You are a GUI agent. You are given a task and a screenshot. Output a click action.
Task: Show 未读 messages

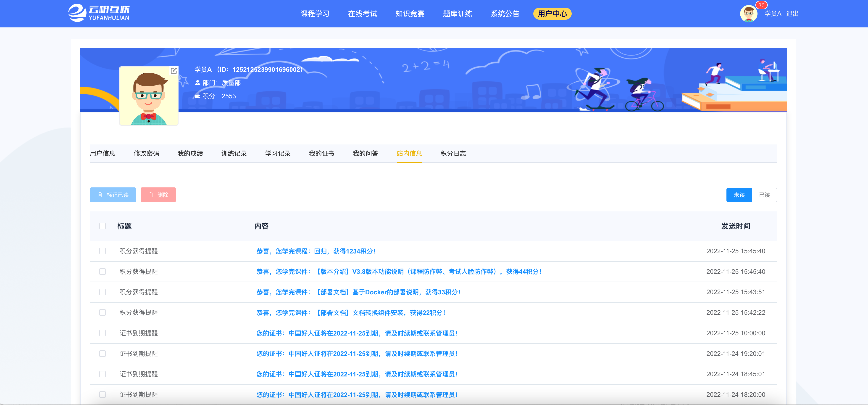(x=739, y=195)
